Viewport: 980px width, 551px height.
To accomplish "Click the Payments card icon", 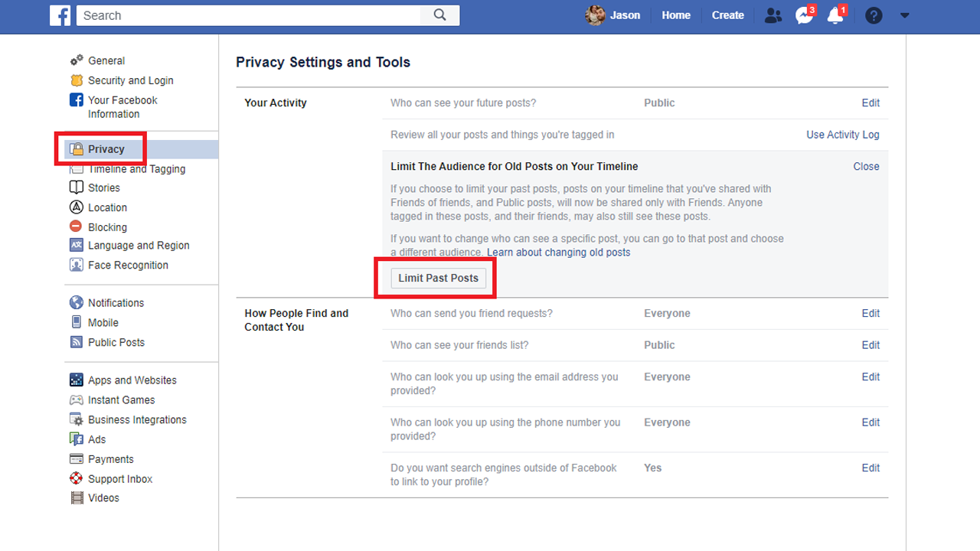I will pos(77,459).
